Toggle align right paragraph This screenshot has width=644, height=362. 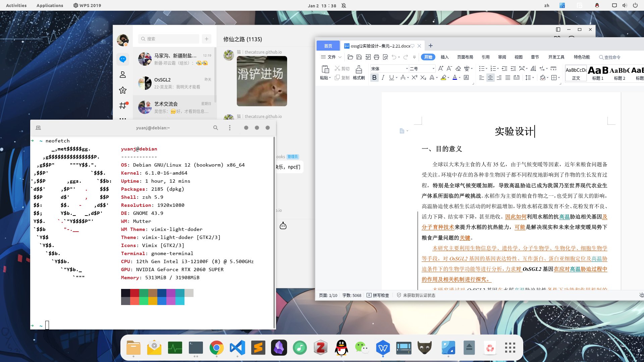pos(499,77)
